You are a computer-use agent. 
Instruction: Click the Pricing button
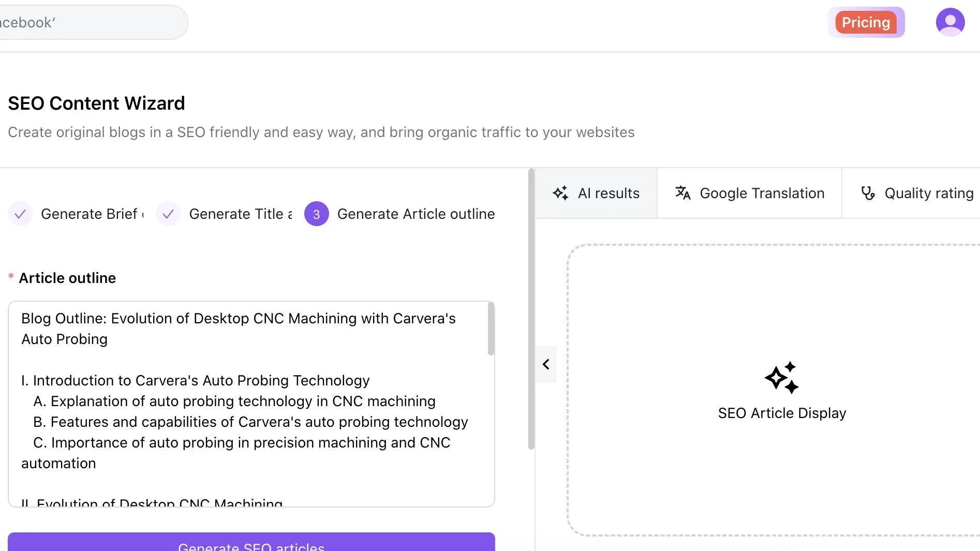(x=866, y=22)
